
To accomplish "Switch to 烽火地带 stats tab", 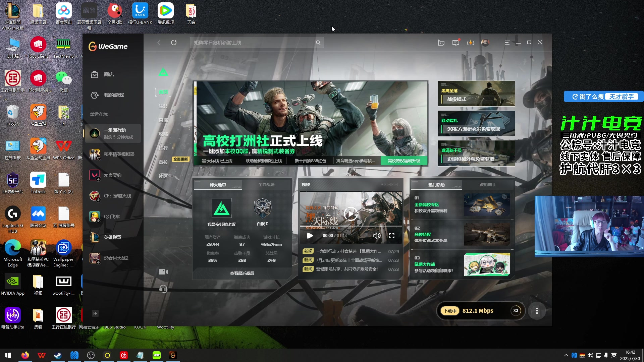I will tap(218, 185).
